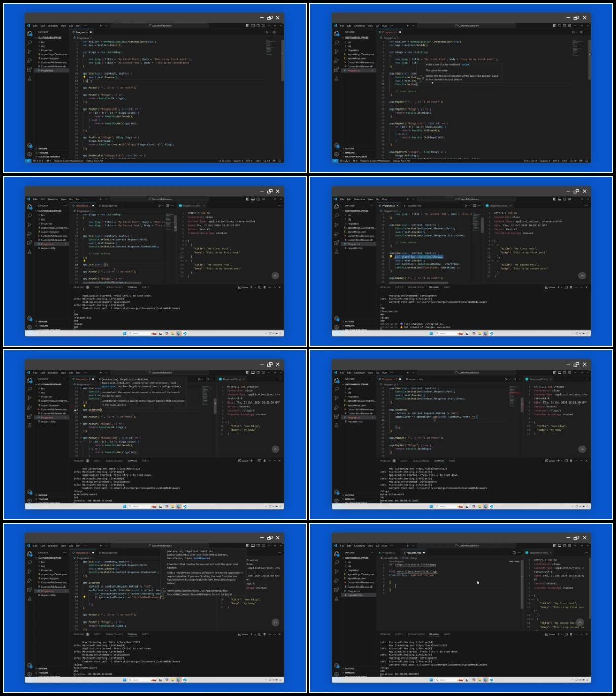Click run file play icon in tooltip-free 201 Created window

coord(506,379)
